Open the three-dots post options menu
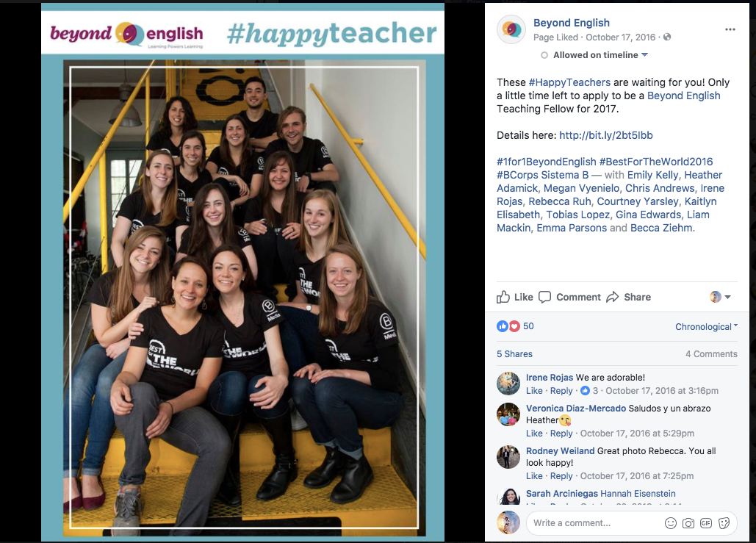 coord(730,29)
